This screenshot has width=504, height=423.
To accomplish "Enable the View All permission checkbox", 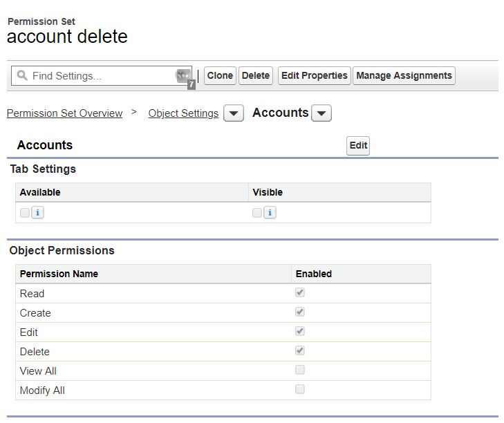I will tap(300, 370).
